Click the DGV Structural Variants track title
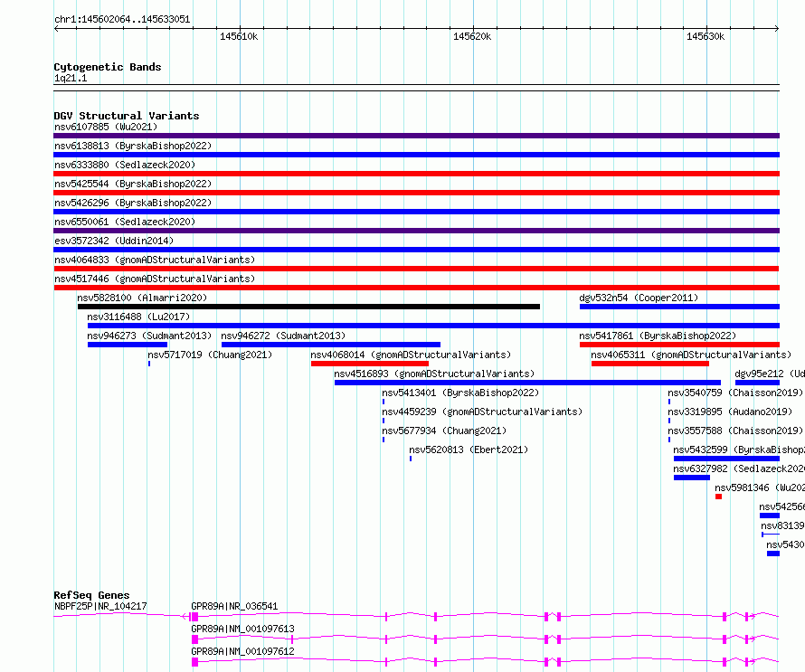 click(x=127, y=116)
